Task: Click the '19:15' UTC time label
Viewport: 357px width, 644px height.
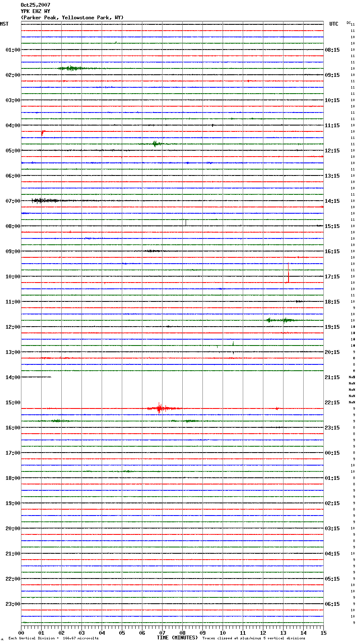Action: 332,327
